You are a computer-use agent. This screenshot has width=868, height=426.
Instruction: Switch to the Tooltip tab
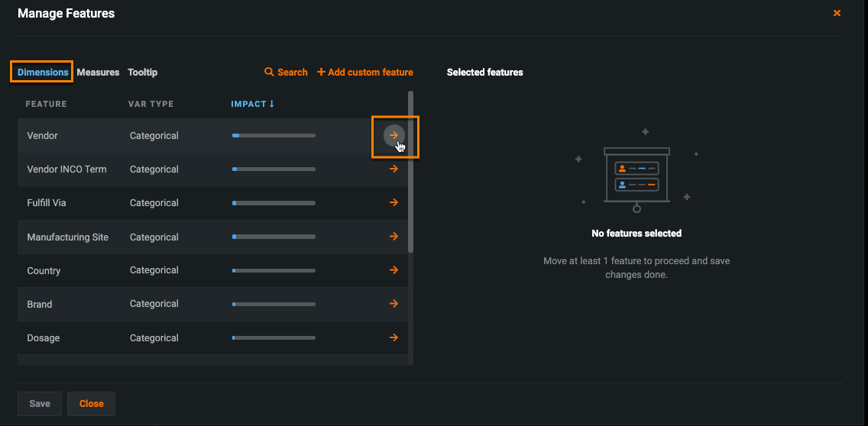pyautogui.click(x=142, y=72)
